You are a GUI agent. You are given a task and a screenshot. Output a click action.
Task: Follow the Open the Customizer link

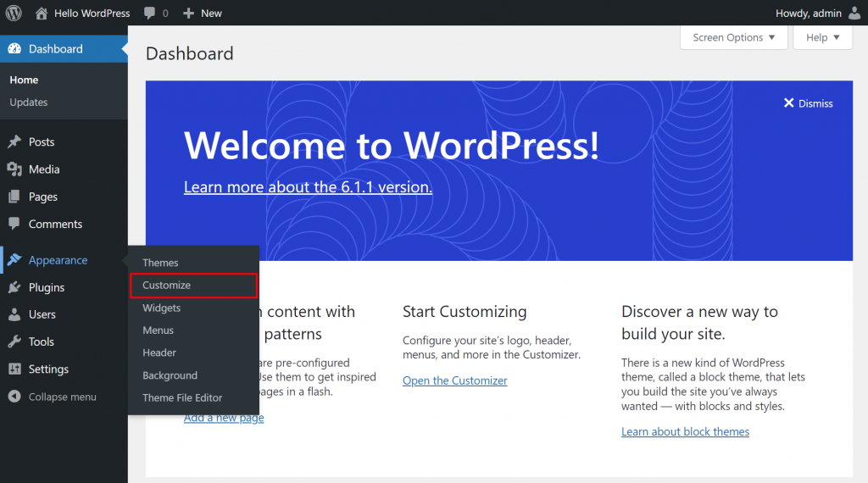[454, 380]
